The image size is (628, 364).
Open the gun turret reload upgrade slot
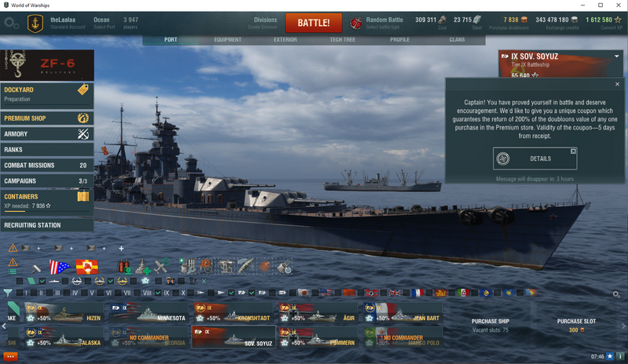click(x=284, y=266)
